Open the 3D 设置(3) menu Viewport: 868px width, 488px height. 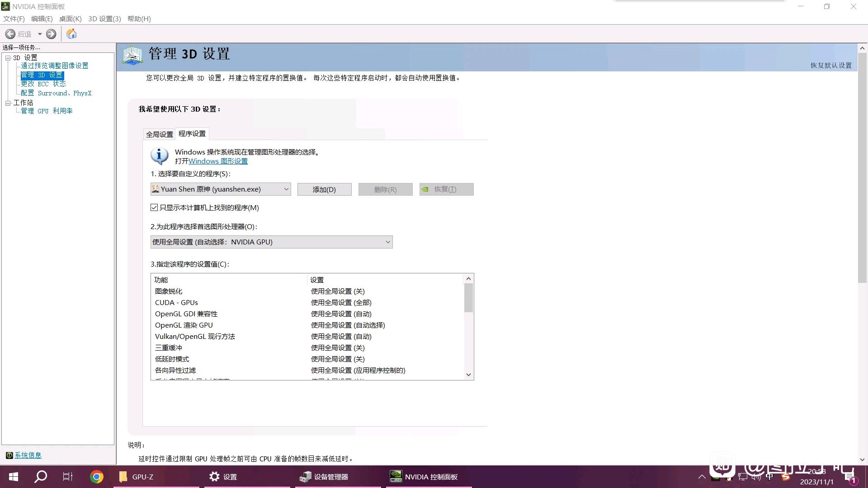point(104,19)
